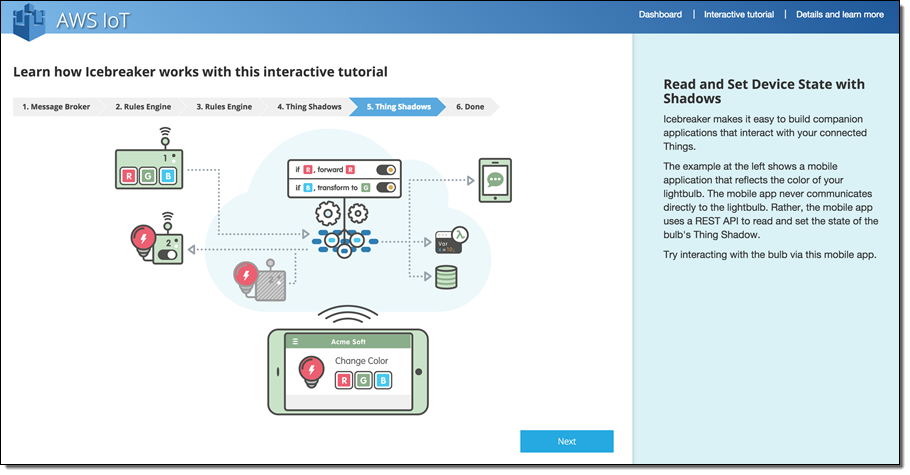This screenshot has height=475, width=910.
Task: Toggle the switch on device 2
Action: click(x=167, y=255)
